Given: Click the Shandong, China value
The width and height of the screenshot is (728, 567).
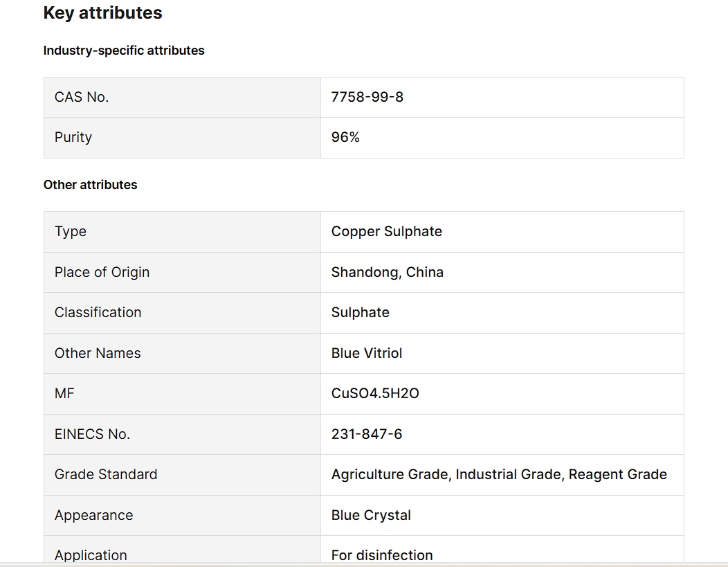Looking at the screenshot, I should pos(387,272).
